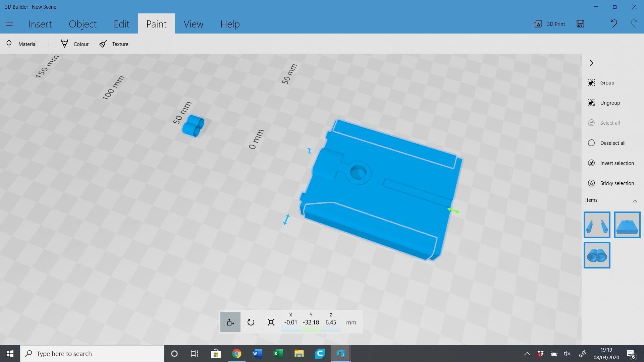
Task: Open the 3D Print view
Action: click(x=549, y=24)
